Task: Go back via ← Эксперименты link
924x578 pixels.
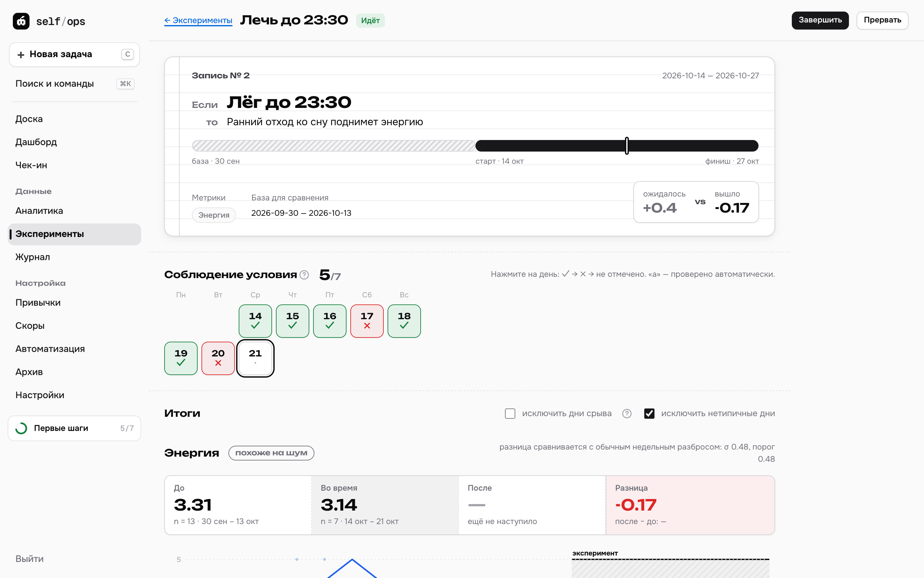Action: click(198, 20)
